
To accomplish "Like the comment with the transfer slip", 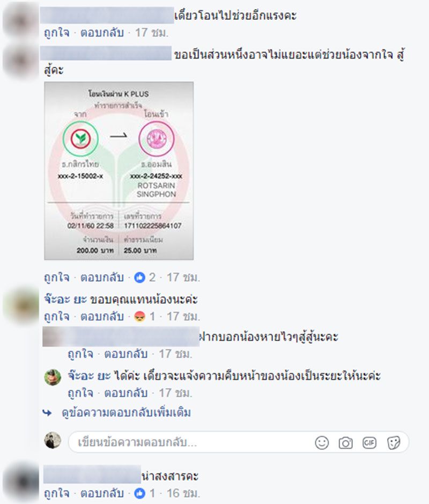I will click(56, 277).
